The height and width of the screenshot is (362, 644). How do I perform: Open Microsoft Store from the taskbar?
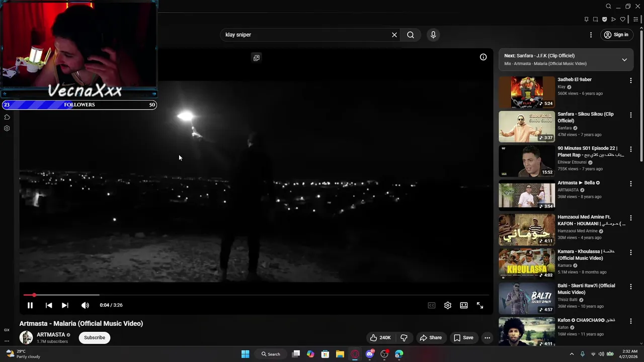325,354
